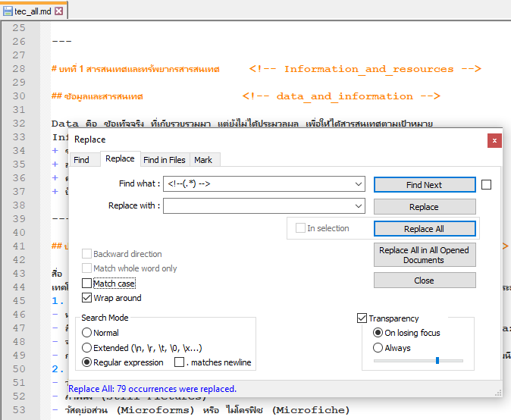The image size is (511, 420).
Task: Enable the Match case checkbox
Action: [x=86, y=284]
